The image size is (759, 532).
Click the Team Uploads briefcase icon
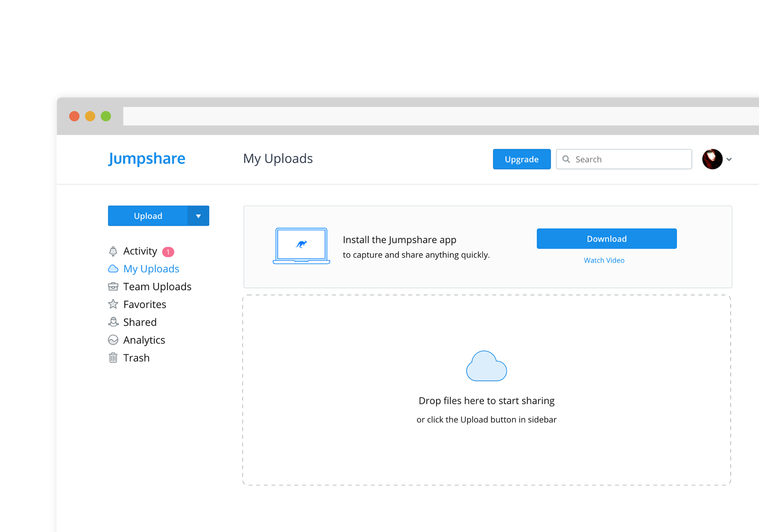(113, 286)
